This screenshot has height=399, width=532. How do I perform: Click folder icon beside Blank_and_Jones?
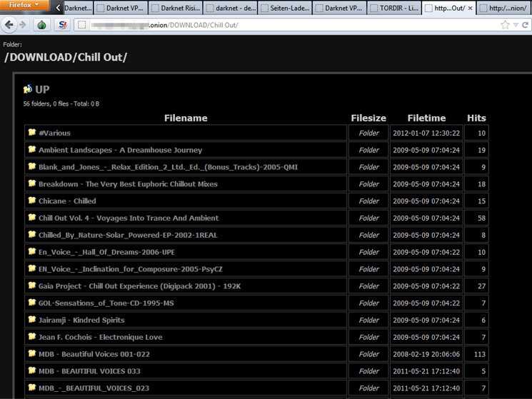32,166
